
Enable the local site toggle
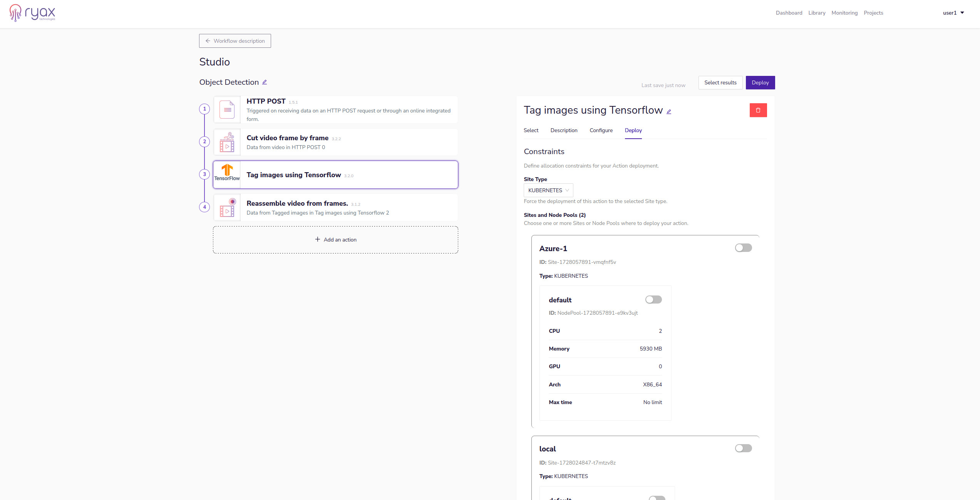point(743,448)
